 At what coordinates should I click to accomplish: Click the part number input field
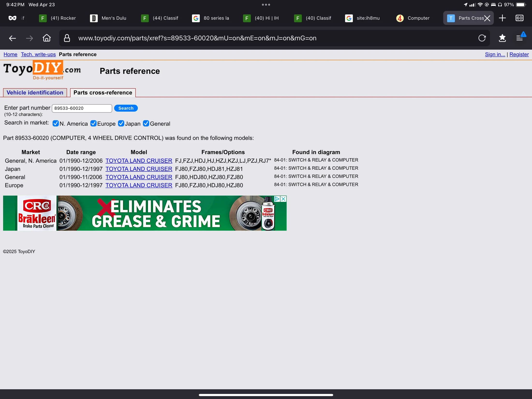click(82, 108)
